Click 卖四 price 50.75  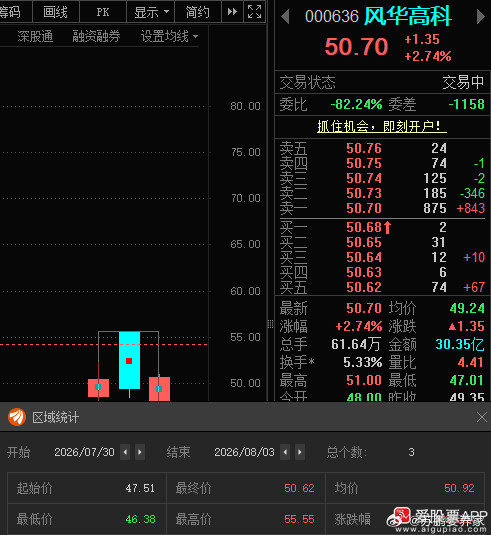point(364,163)
